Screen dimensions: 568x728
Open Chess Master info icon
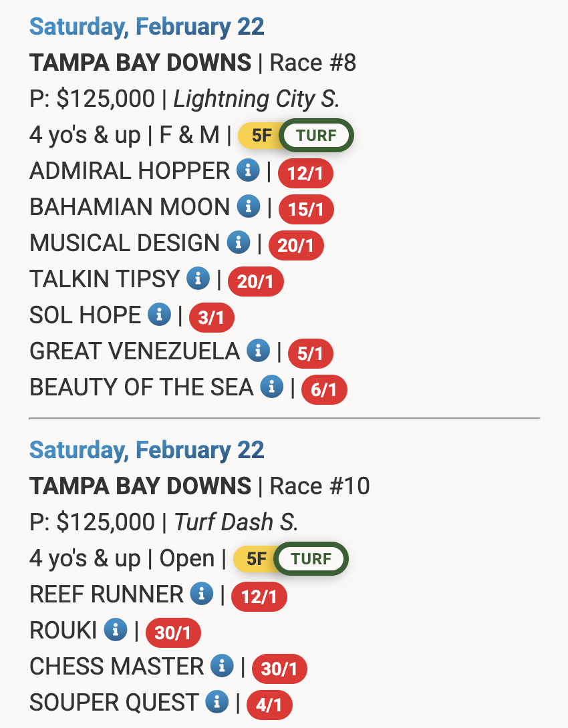click(222, 666)
